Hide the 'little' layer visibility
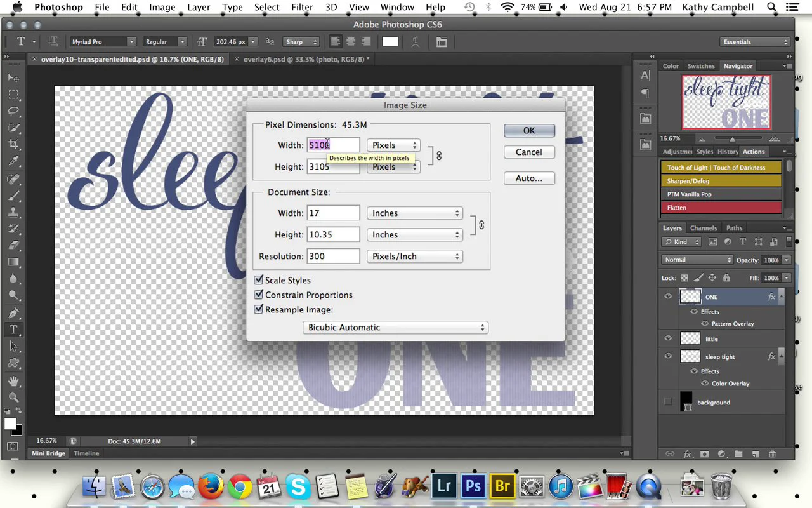 (x=668, y=338)
